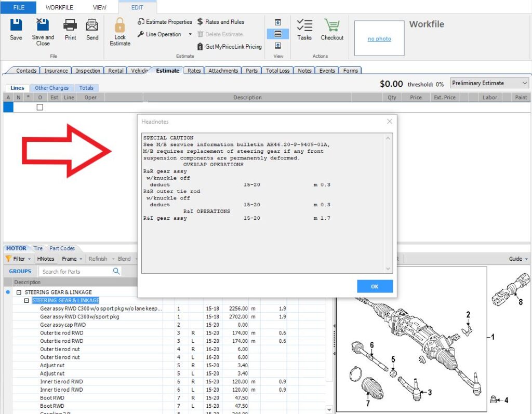Click the Save and Close icon

coord(43,25)
